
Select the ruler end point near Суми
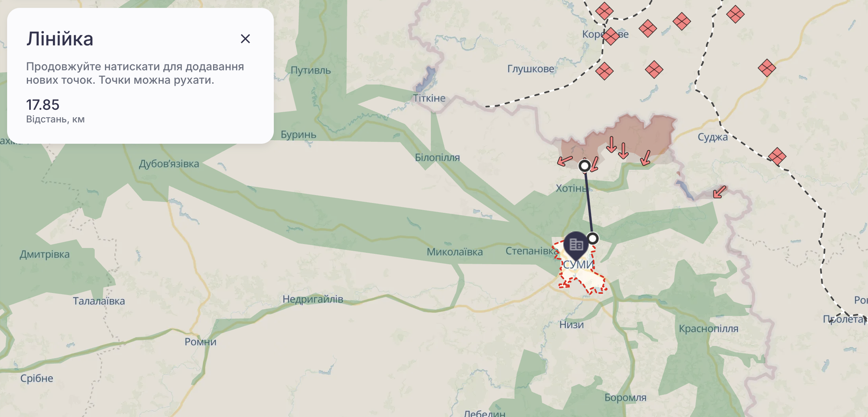click(593, 239)
